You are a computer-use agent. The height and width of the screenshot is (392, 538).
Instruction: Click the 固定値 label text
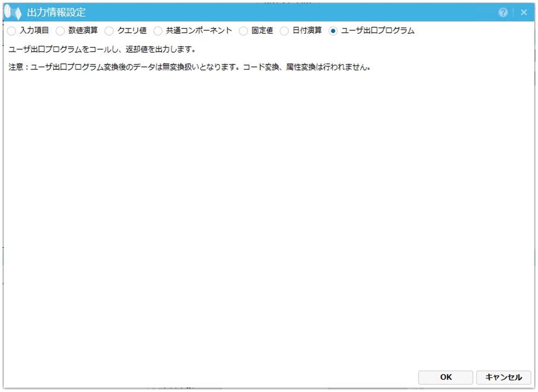point(262,30)
